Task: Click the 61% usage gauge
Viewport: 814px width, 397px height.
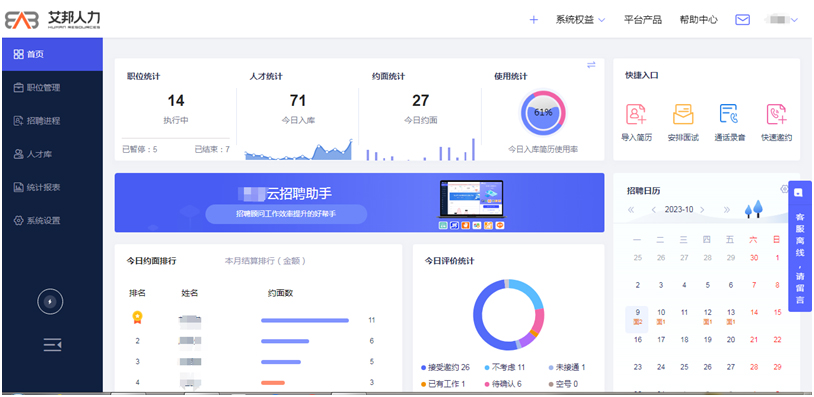Action: tap(543, 113)
